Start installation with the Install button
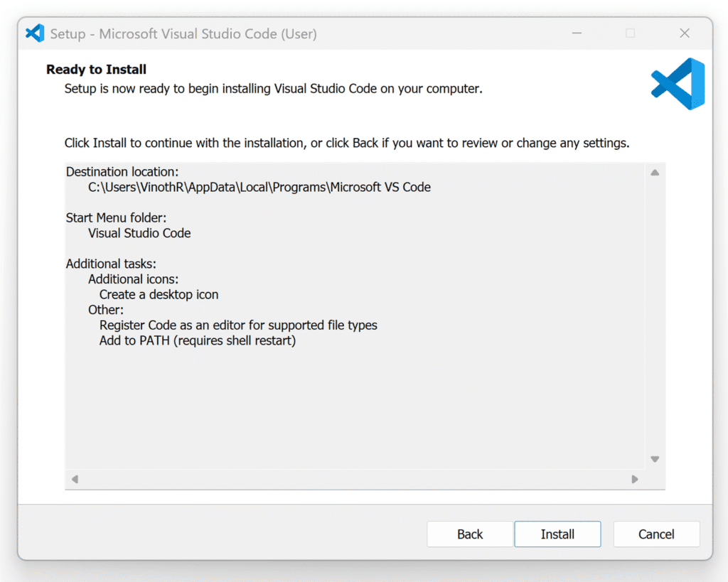728x582 pixels. (x=557, y=534)
